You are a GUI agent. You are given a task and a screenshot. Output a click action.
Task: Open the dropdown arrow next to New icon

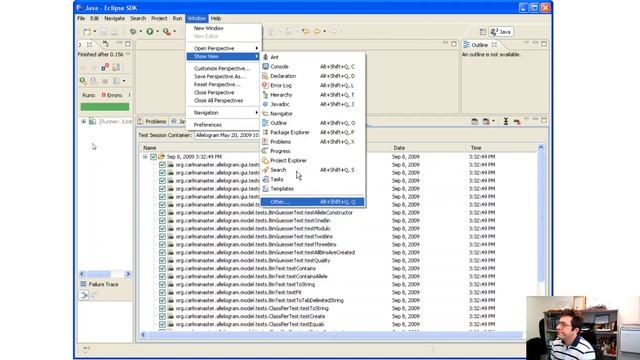point(95,31)
